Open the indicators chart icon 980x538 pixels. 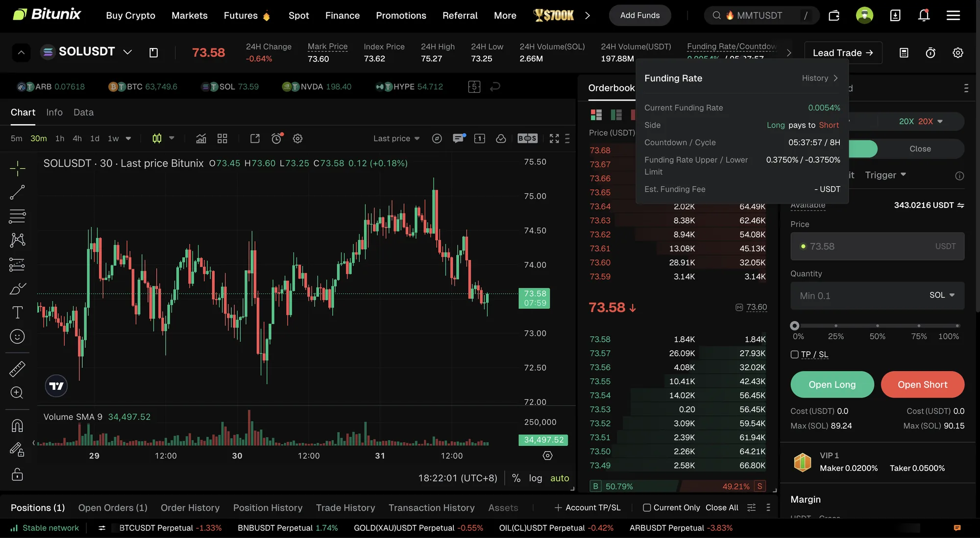(x=201, y=139)
